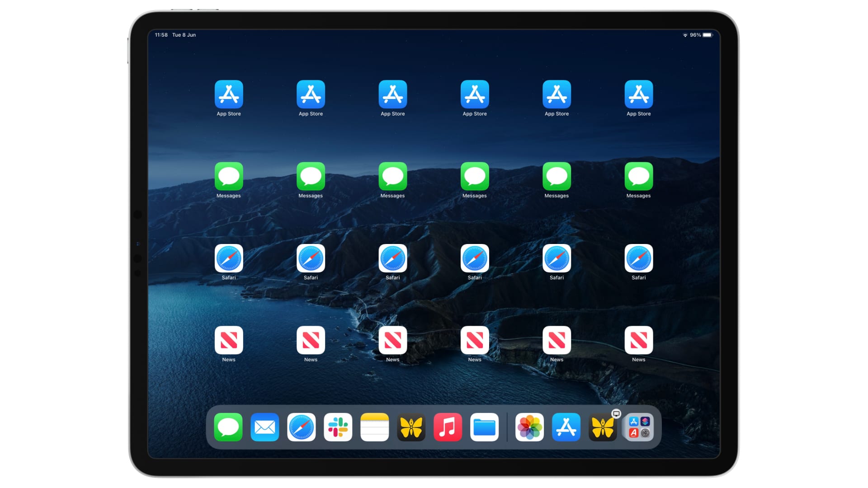Open the recent butterfly app with badge
Viewport: 868px width, 488px height.
coord(603,427)
